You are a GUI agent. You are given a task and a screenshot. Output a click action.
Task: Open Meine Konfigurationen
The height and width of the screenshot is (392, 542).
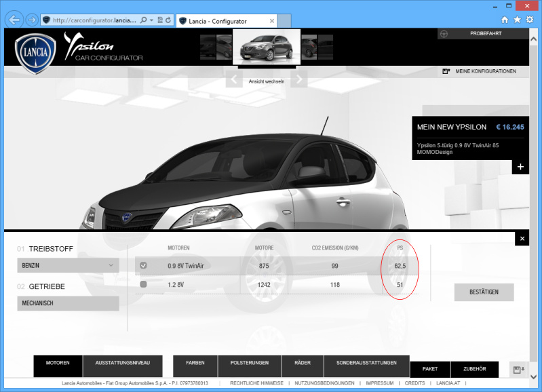(483, 71)
